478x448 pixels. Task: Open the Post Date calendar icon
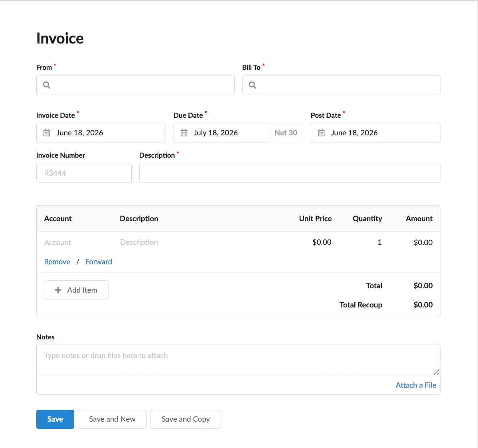click(321, 133)
